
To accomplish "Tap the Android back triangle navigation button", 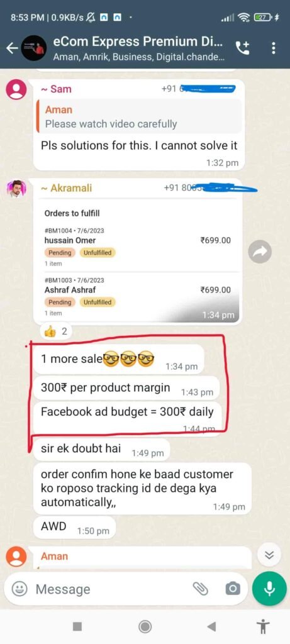I will click(211, 626).
